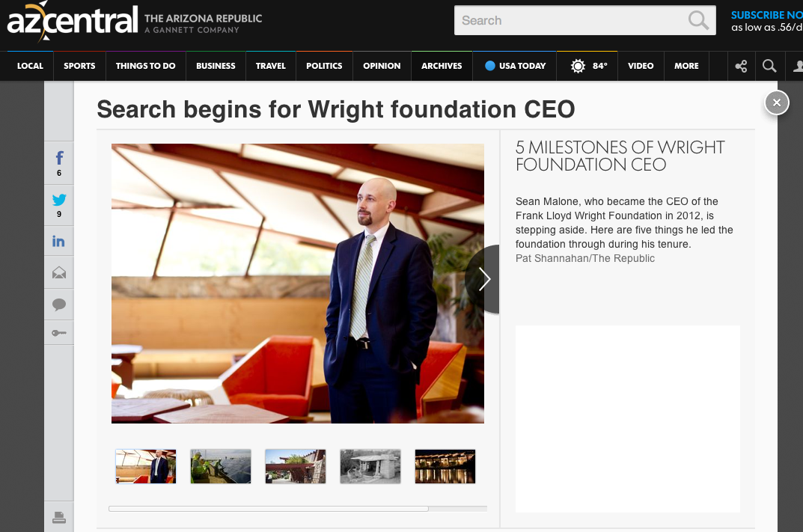The height and width of the screenshot is (532, 803).
Task: Open the share icon in navbar
Action: (741, 66)
